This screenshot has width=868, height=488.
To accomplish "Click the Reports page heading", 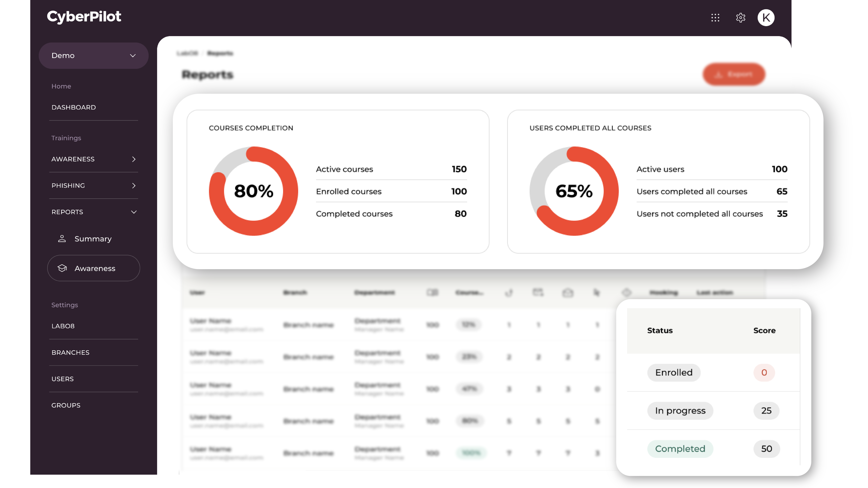I will [x=208, y=74].
